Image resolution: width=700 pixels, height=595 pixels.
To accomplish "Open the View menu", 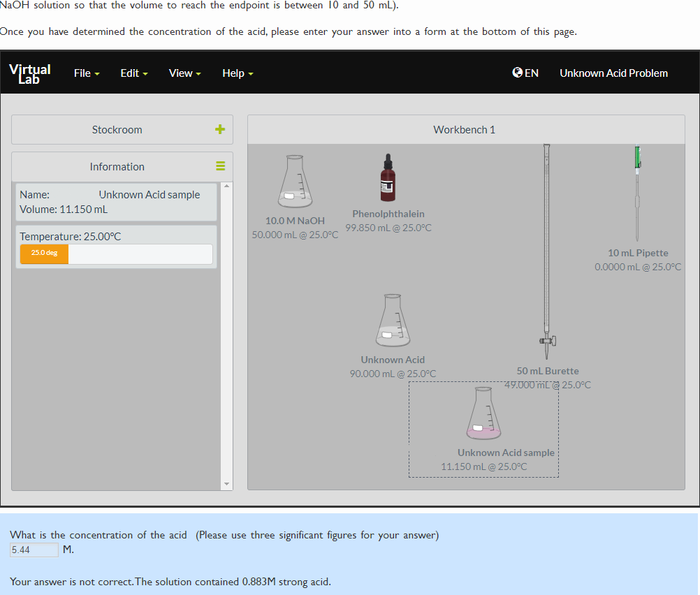I will [x=185, y=73].
